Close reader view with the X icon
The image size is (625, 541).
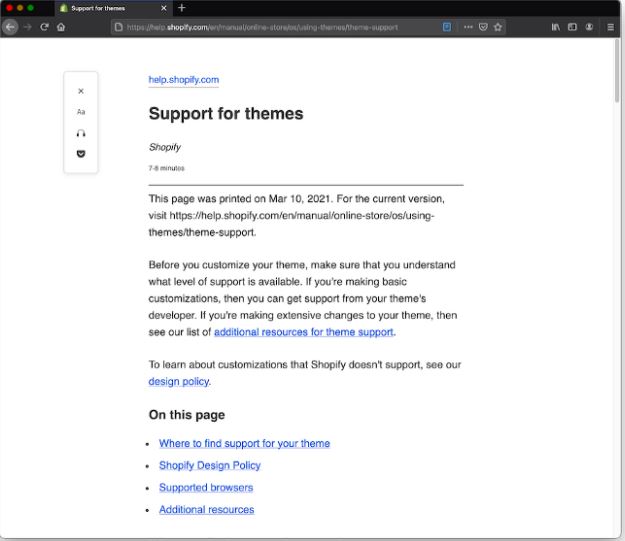pos(81,91)
